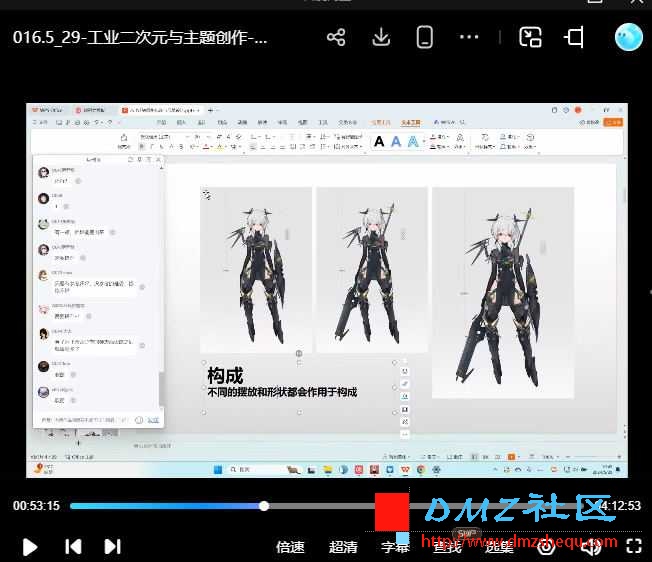Click the first chat avatar in the chat list
Viewport: 652px width, 562px height.
44,173
